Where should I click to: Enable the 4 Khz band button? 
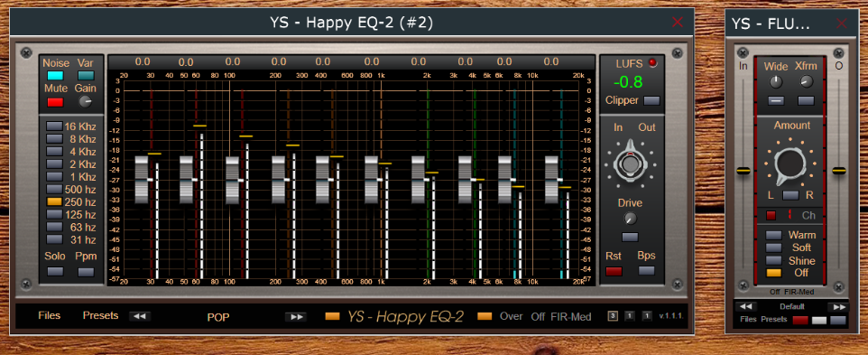point(54,151)
